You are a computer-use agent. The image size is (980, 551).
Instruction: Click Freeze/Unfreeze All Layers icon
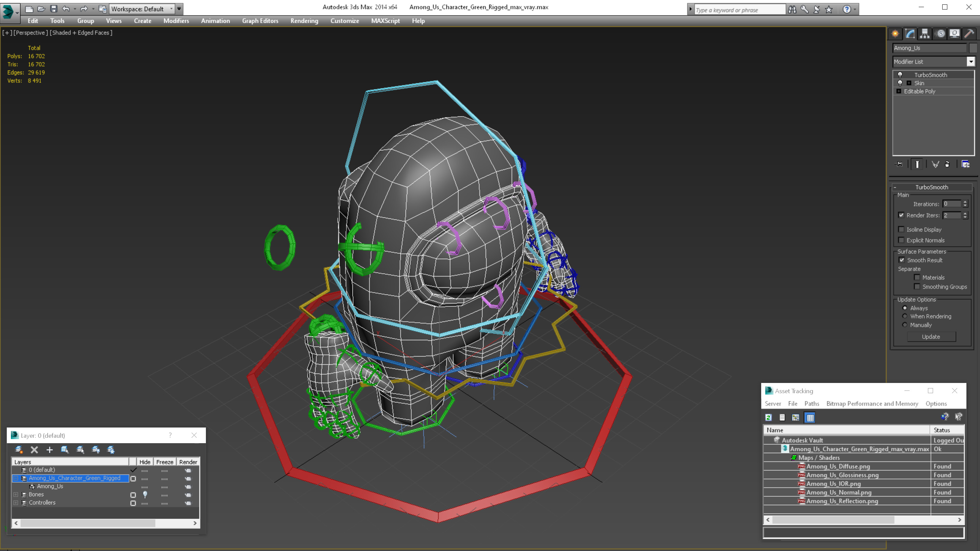111,450
